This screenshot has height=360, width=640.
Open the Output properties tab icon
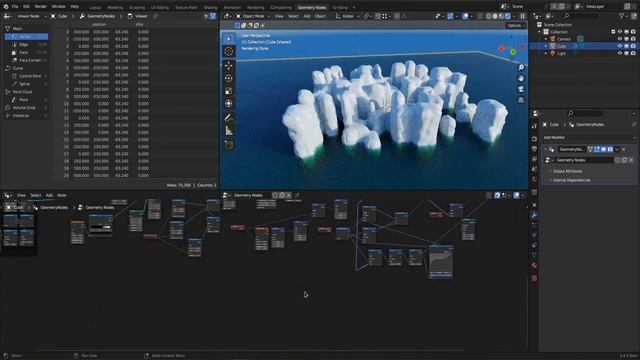pos(534,149)
